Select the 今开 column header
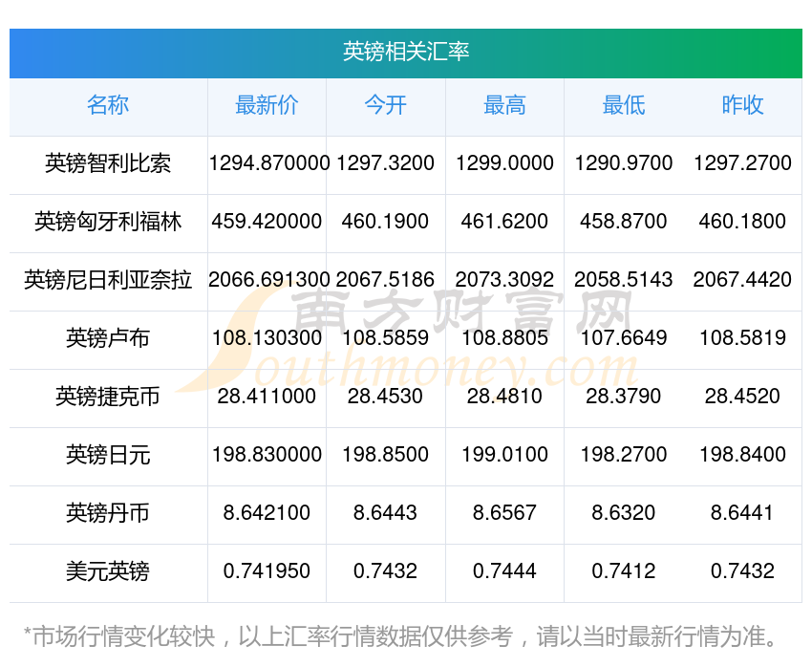812x667 pixels. pyautogui.click(x=385, y=105)
